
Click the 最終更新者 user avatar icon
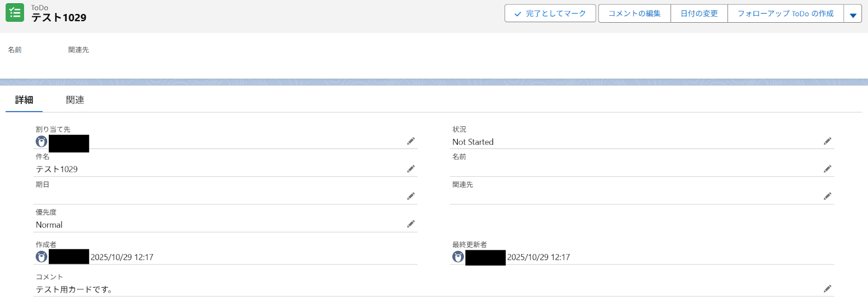[458, 257]
